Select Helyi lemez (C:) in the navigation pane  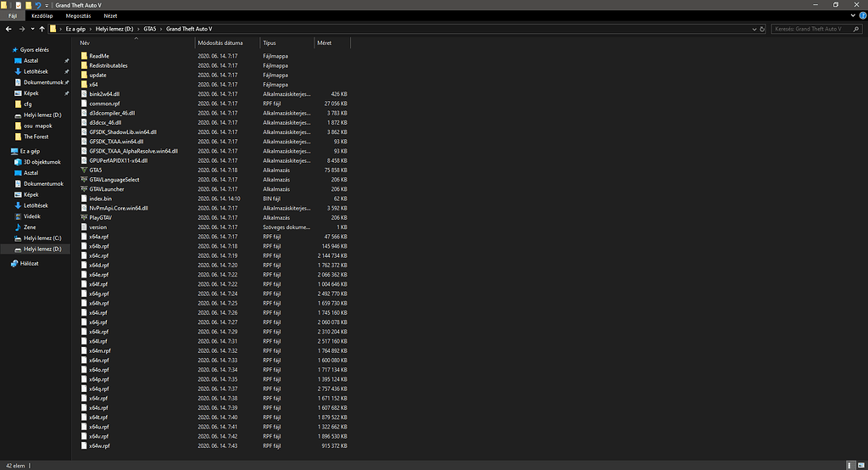click(42, 238)
